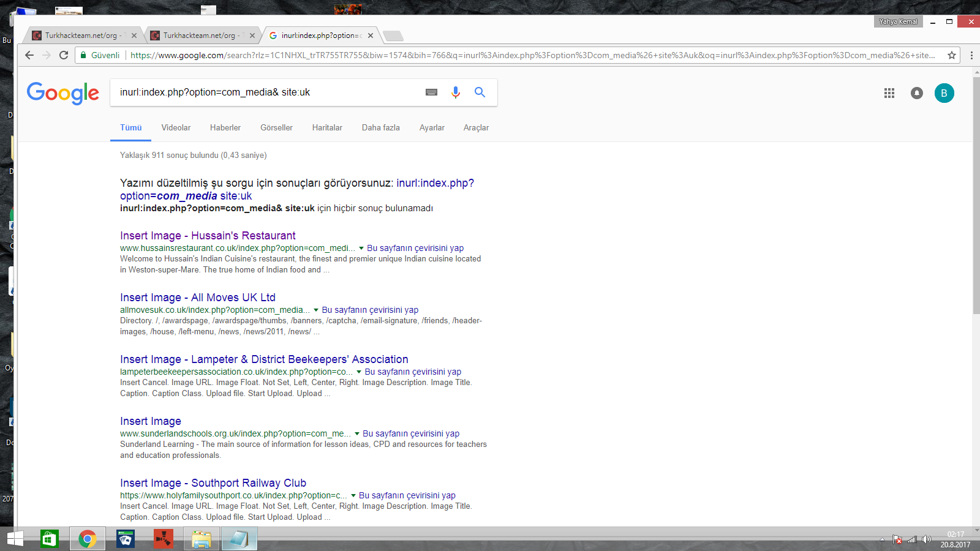Translate the Hussain's Restaurant result page
Viewport: 980px width, 551px height.
point(415,249)
